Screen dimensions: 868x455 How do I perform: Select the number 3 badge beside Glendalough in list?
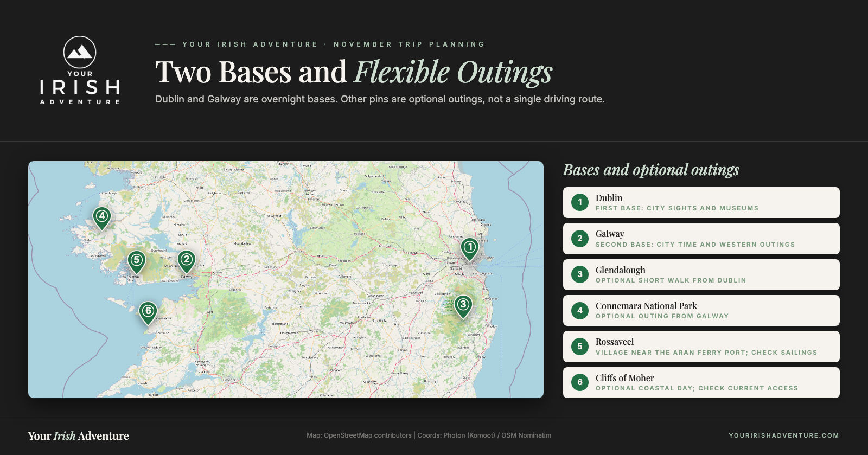click(580, 274)
